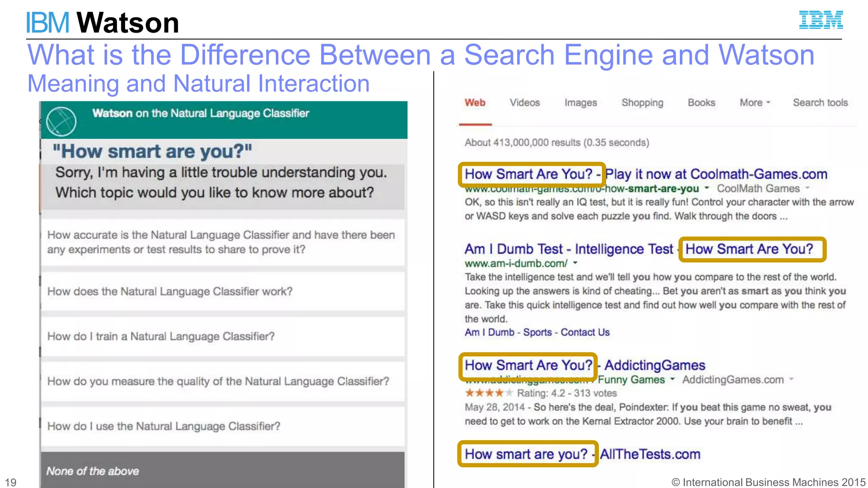Select How do I use the Classifier
This screenshot has width=868, height=488.
pyautogui.click(x=223, y=426)
